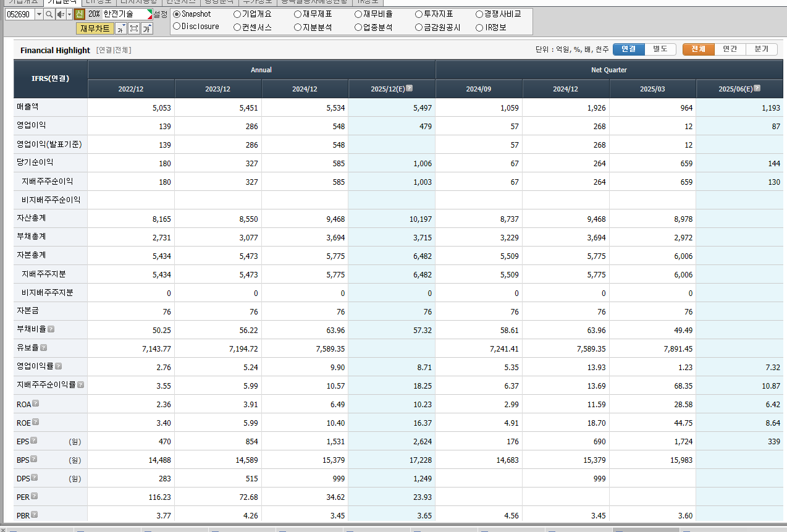Select the 재무비율 radio option
Screen dimensions: 787x532
(x=358, y=14)
